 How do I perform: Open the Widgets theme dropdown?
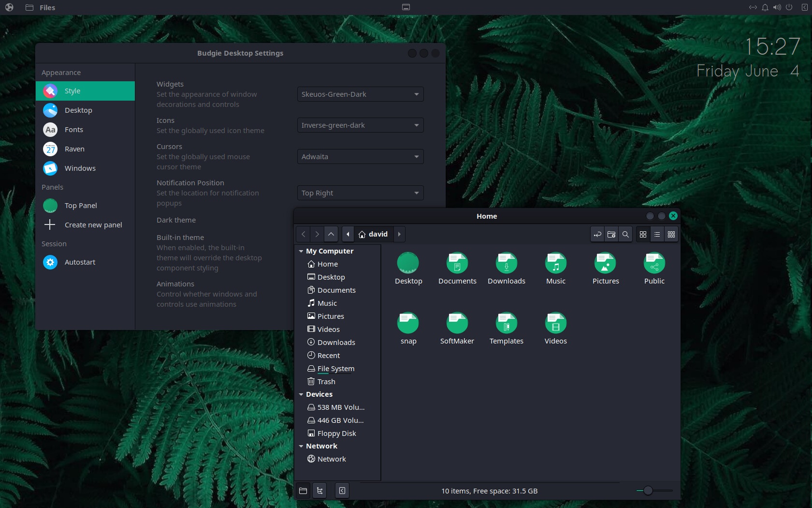(360, 94)
